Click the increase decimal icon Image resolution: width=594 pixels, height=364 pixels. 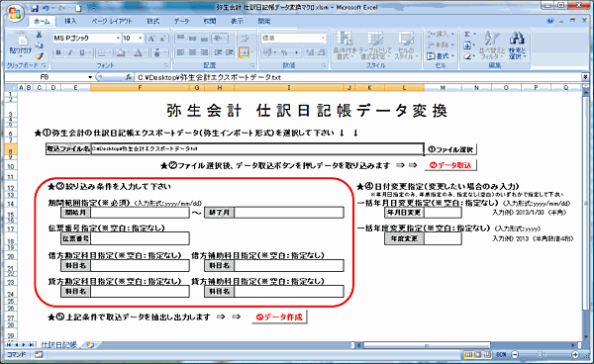pyautogui.click(x=310, y=52)
